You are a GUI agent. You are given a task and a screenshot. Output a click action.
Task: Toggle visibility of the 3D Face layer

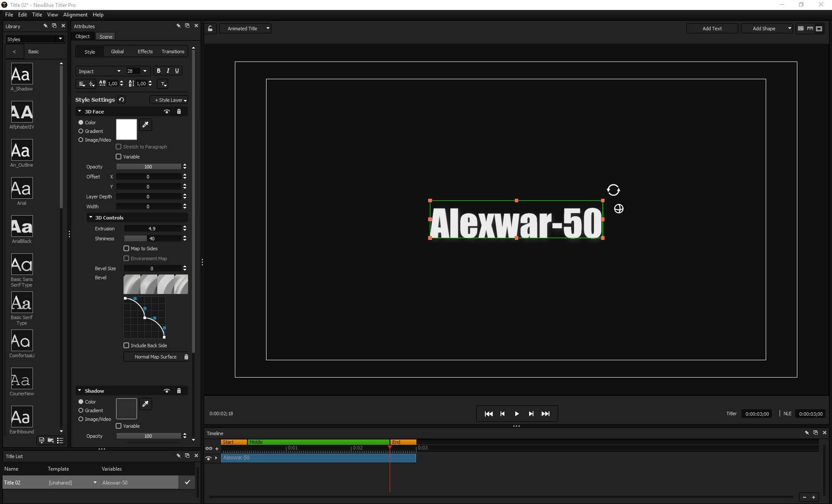point(167,112)
